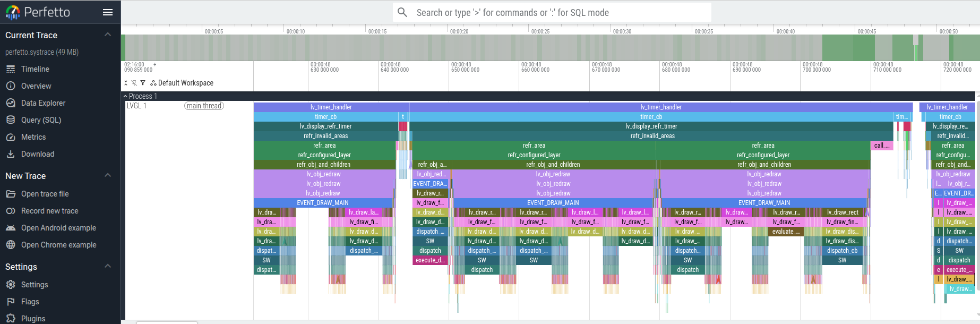The image size is (980, 324).
Task: Click Open trace file
Action: (x=45, y=194)
